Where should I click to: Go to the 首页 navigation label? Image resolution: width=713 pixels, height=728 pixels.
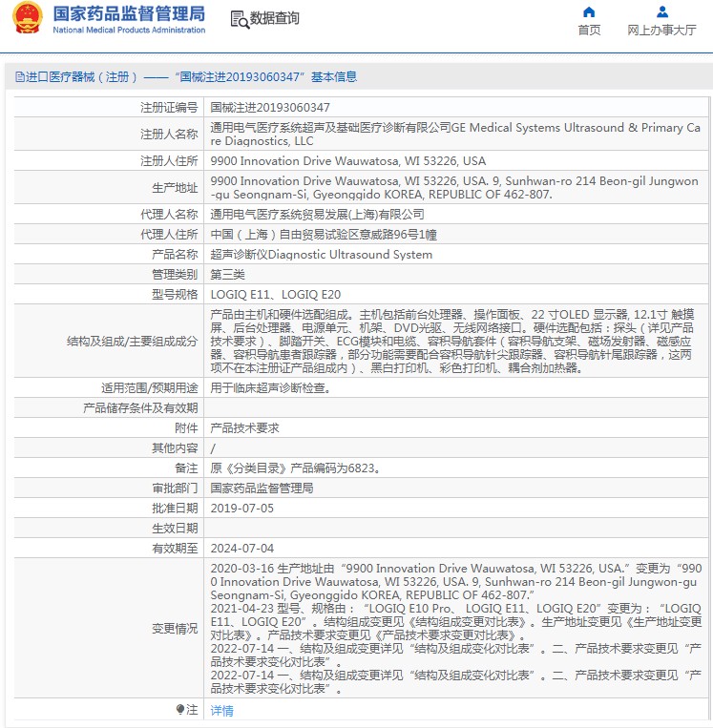(589, 31)
